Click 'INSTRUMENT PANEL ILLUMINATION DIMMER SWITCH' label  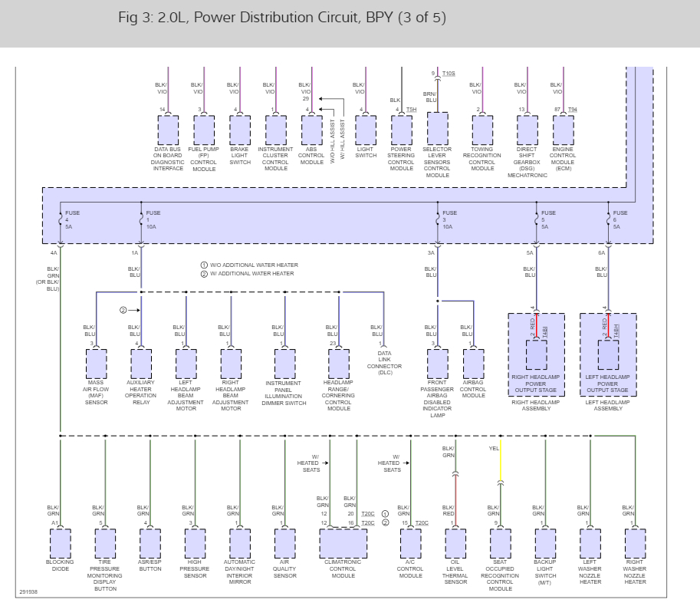pos(284,394)
